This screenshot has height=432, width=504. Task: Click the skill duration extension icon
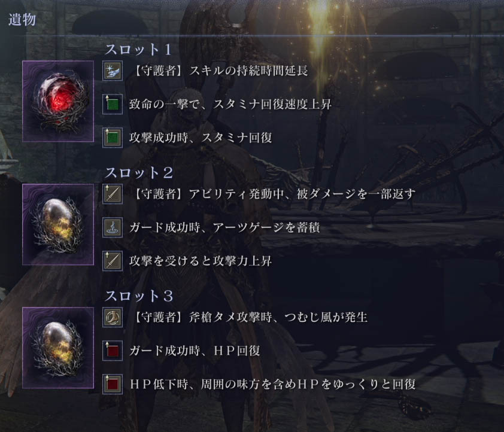[113, 71]
